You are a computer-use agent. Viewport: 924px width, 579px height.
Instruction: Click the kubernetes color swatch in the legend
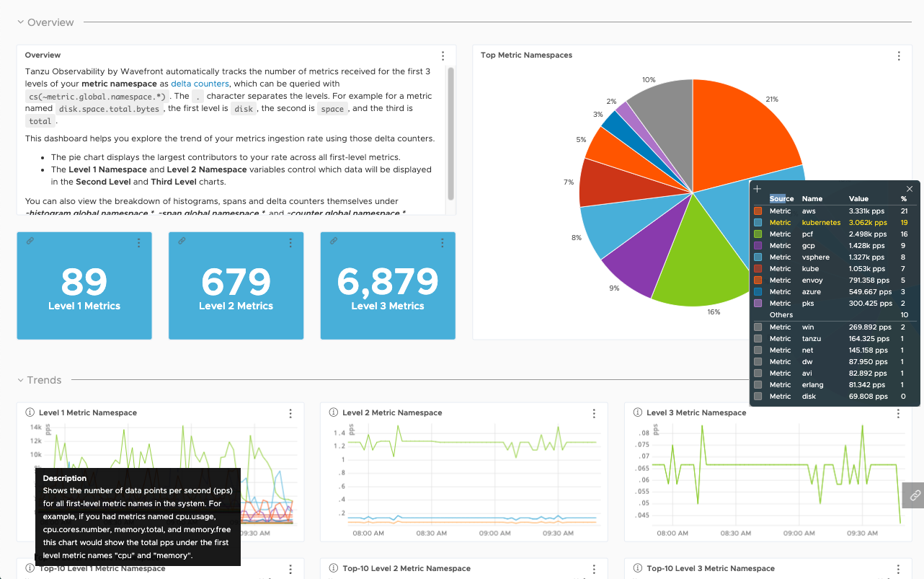pyautogui.click(x=758, y=223)
